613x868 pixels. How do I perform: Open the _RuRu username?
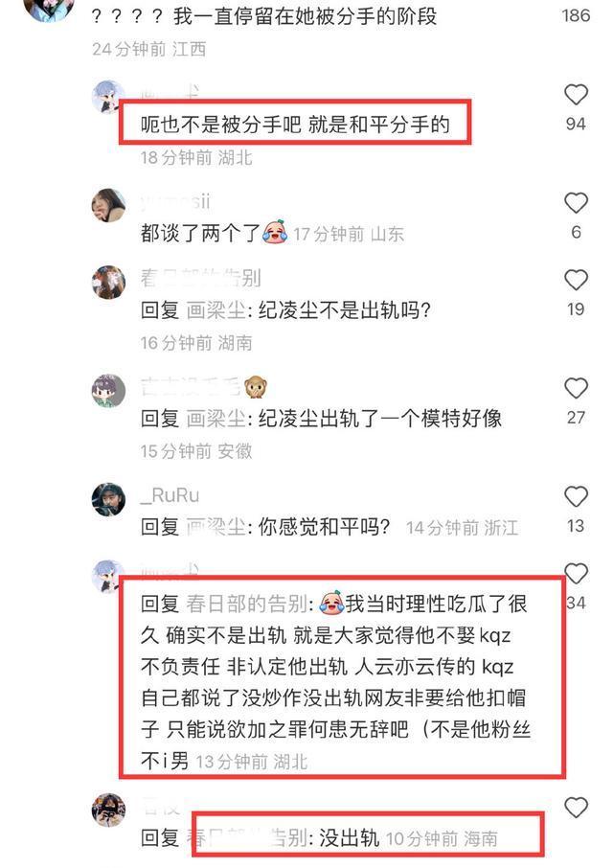(170, 495)
